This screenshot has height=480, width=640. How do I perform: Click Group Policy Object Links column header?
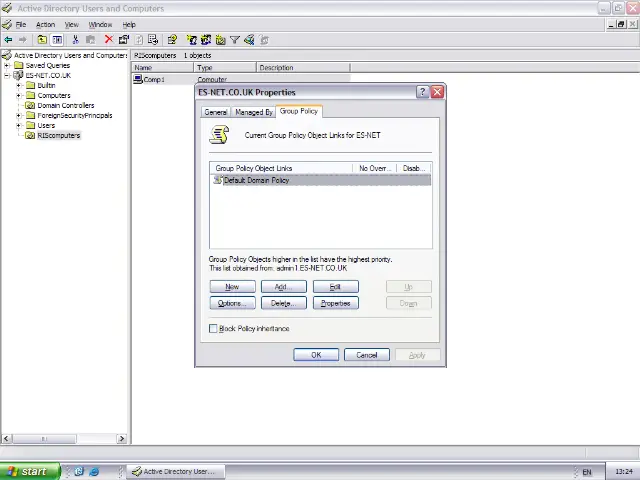click(x=281, y=168)
